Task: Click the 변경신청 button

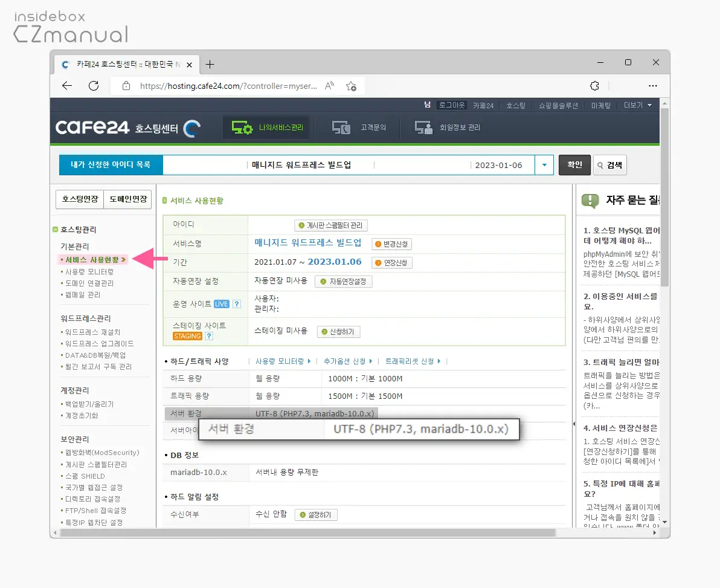Action: 391,244
